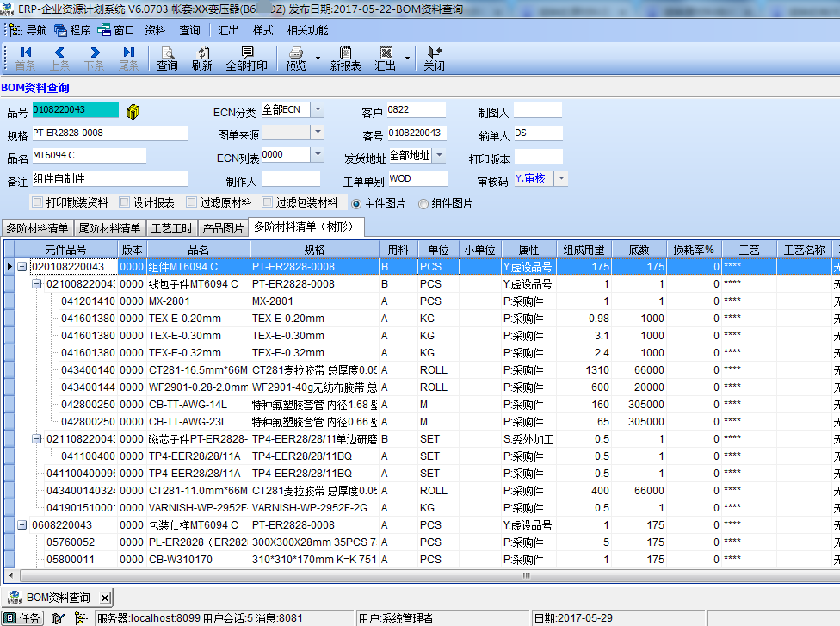Open the ECN列表 dropdown arrow
Image resolution: width=840 pixels, height=626 pixels.
click(x=318, y=154)
